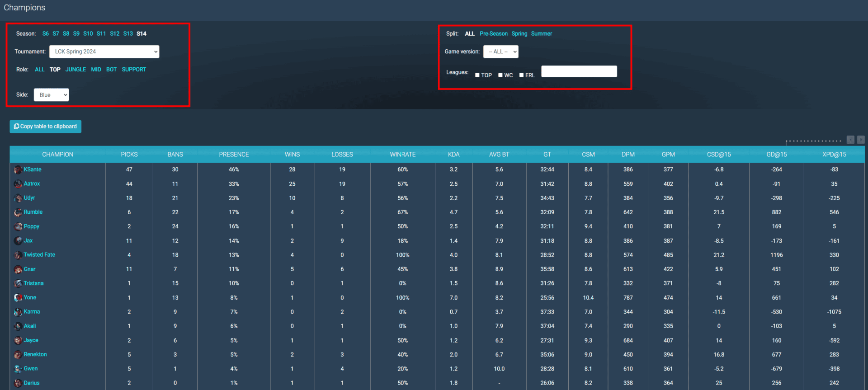Open the Renekton champion name link
Image resolution: width=868 pixels, height=390 pixels.
pyautogui.click(x=35, y=355)
